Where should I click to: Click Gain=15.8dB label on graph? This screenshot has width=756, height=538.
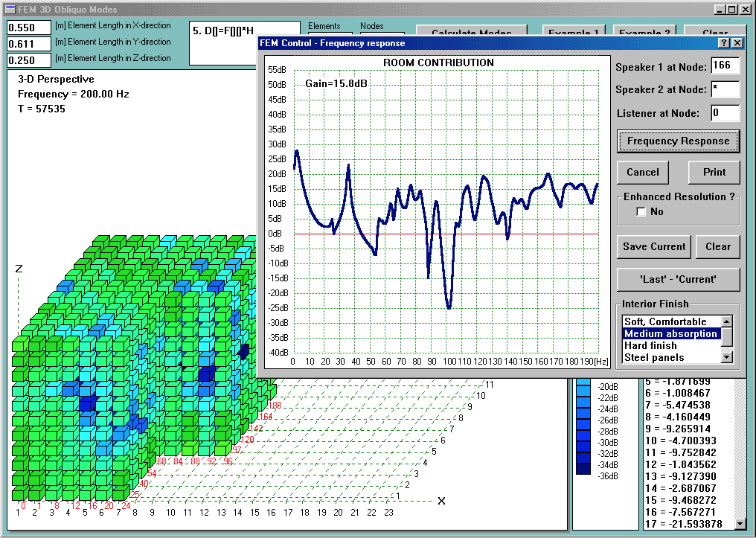coord(336,83)
